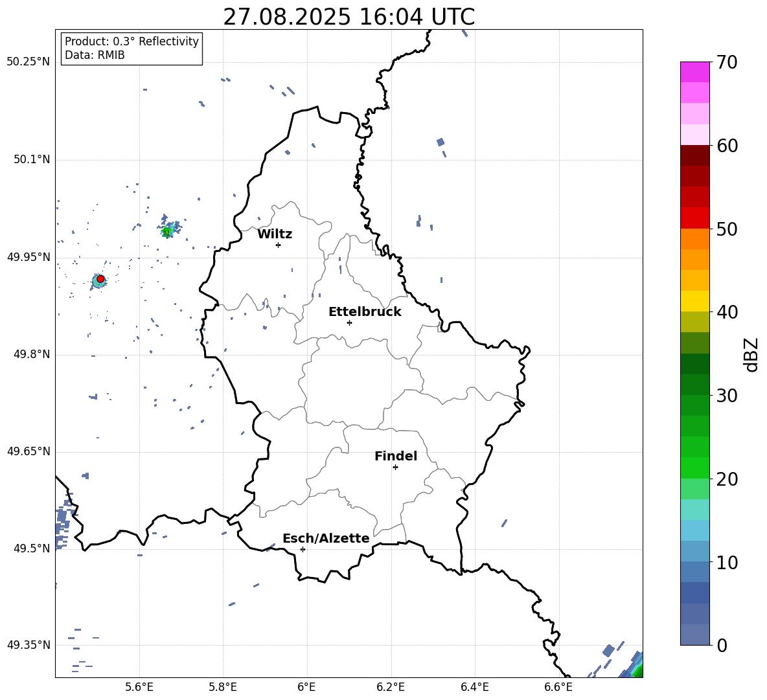Pick the yellow swatch just above 40
This screenshot has height=700, width=767.
click(695, 301)
